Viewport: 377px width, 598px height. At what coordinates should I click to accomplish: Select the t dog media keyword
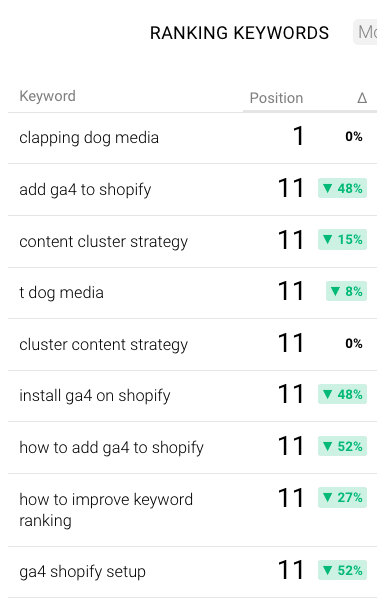click(x=61, y=293)
